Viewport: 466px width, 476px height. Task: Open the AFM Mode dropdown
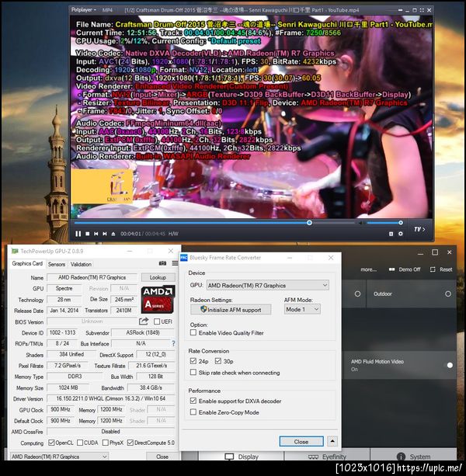click(x=302, y=309)
